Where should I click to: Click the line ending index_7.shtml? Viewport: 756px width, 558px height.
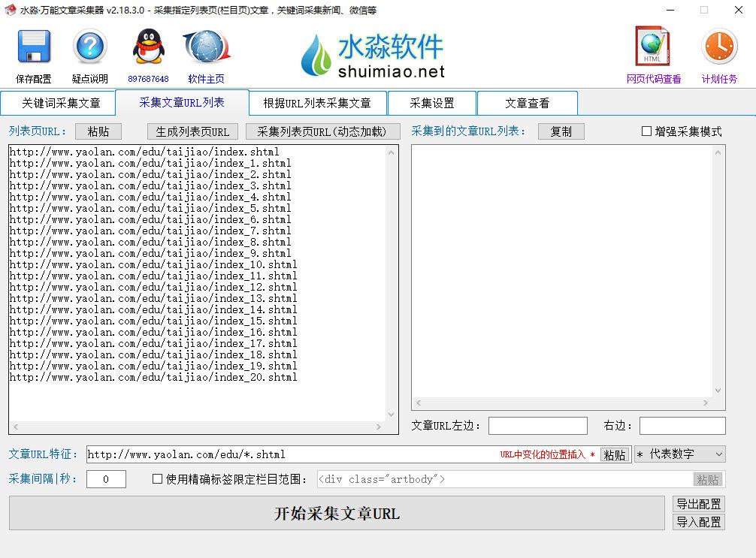pyautogui.click(x=150, y=231)
